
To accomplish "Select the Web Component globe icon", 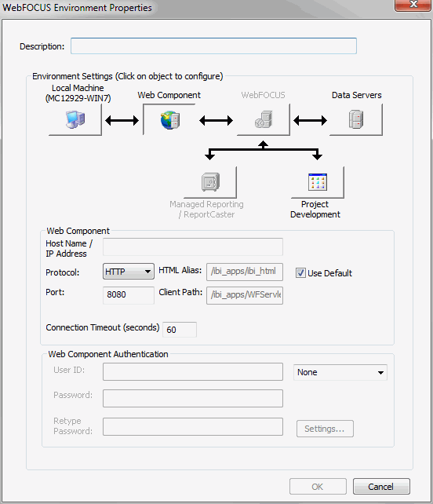I will pyautogui.click(x=170, y=120).
